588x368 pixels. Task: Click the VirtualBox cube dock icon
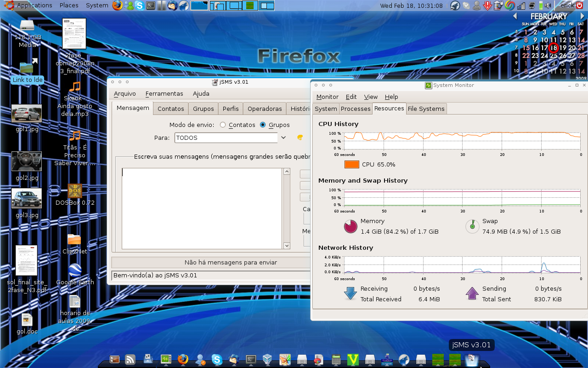pyautogui.click(x=268, y=359)
